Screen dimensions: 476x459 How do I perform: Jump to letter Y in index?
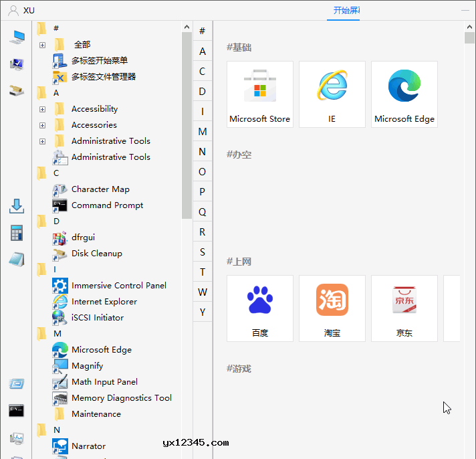pyautogui.click(x=203, y=312)
